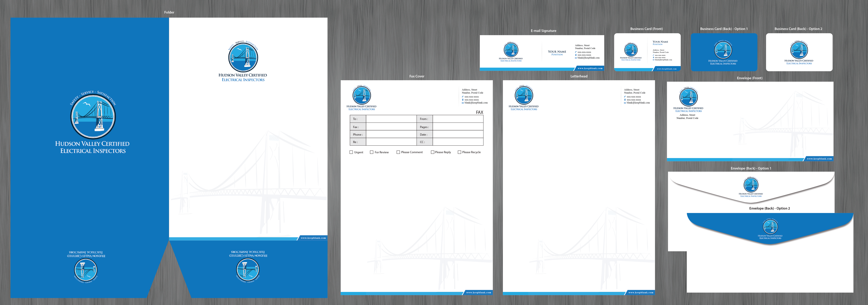Enable the Please Comment checkbox
868x305 pixels.
(x=398, y=152)
